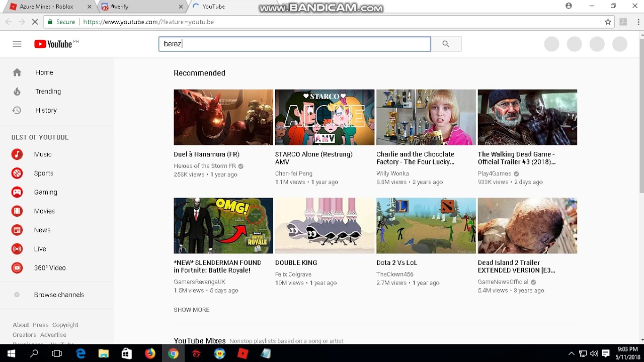The image size is (644, 362).
Task: Open Play4Games channel link
Action: 494,173
